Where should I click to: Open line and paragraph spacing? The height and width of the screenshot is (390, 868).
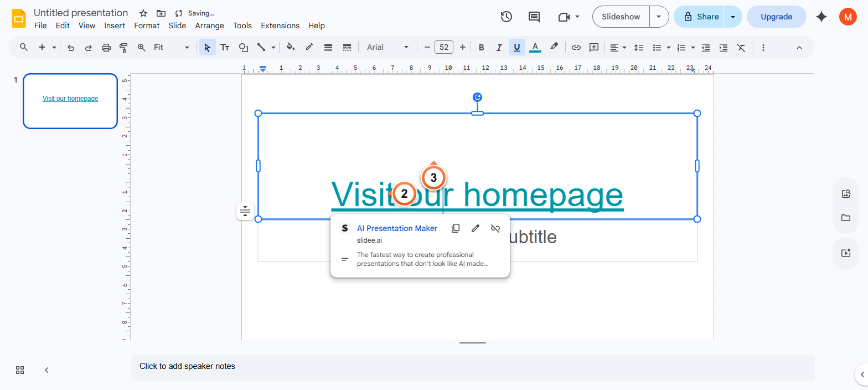click(639, 48)
